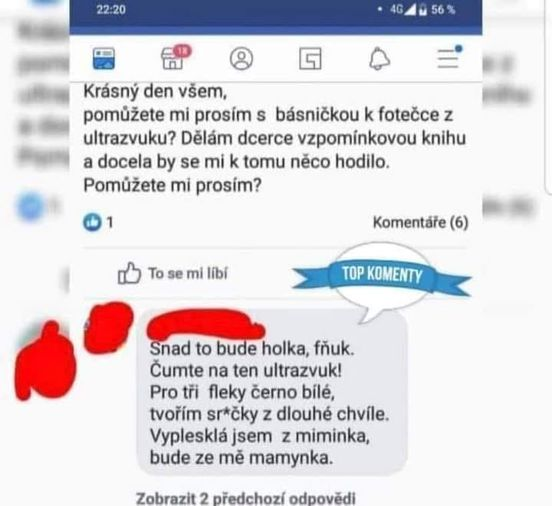The image size is (552, 506).
Task: Open Marketplace icon with red badge
Action: (175, 57)
